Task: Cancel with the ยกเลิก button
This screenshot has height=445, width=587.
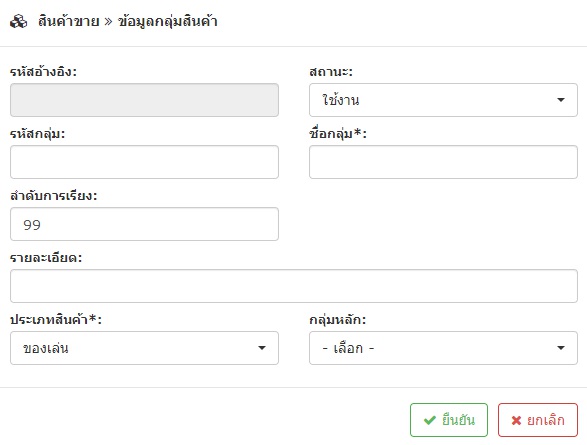Action: point(538,420)
